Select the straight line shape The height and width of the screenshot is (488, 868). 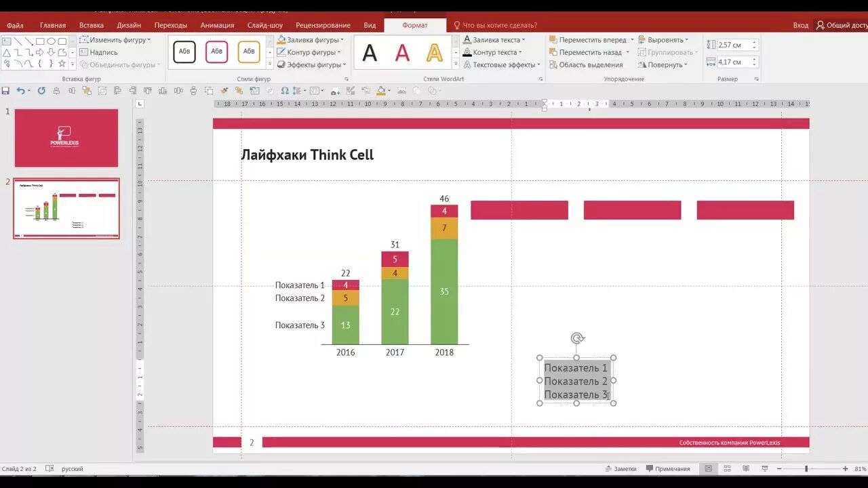tap(18, 41)
